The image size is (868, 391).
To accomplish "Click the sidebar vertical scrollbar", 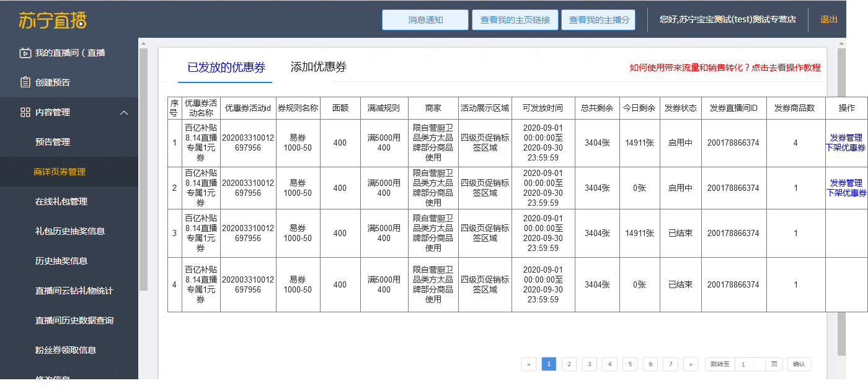I will tap(143, 169).
